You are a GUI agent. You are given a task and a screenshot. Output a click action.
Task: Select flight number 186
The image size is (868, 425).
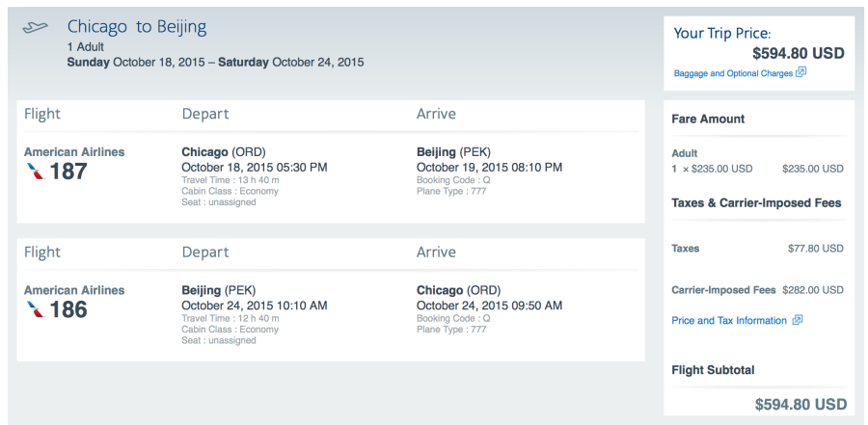pyautogui.click(x=68, y=309)
